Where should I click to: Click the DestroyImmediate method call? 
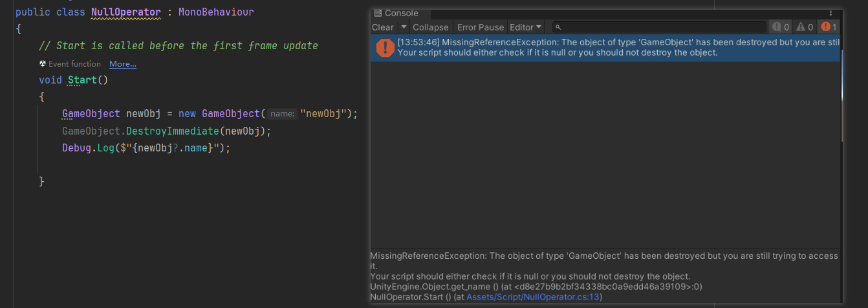pyautogui.click(x=173, y=131)
